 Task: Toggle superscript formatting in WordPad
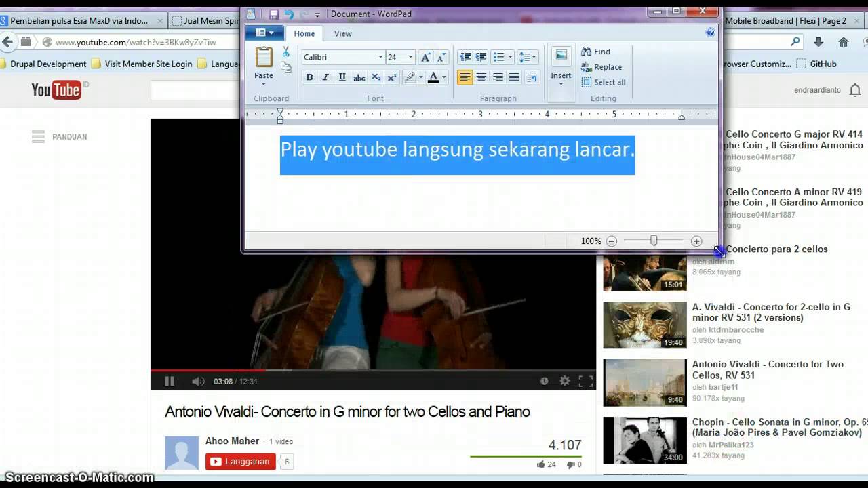(392, 77)
